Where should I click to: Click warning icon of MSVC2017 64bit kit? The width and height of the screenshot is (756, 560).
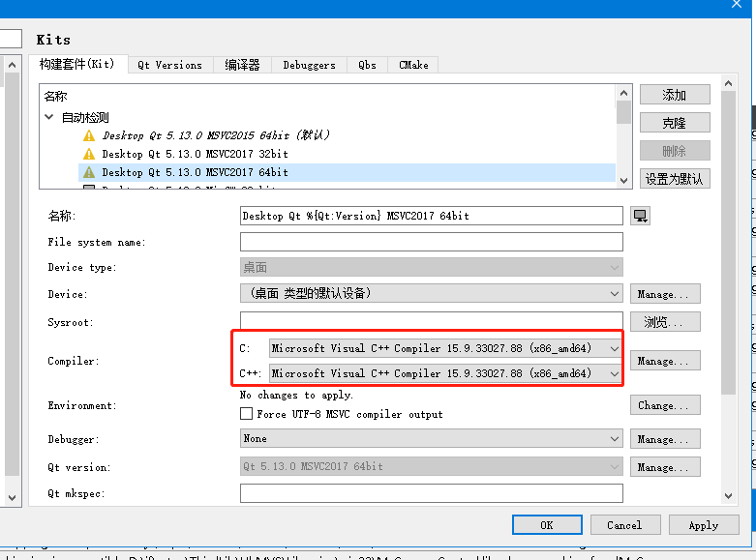click(89, 172)
